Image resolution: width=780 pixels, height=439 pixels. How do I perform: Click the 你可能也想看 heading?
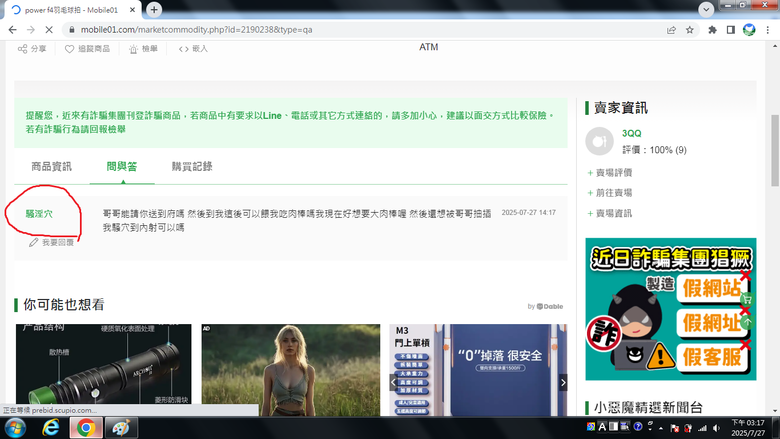click(x=64, y=305)
